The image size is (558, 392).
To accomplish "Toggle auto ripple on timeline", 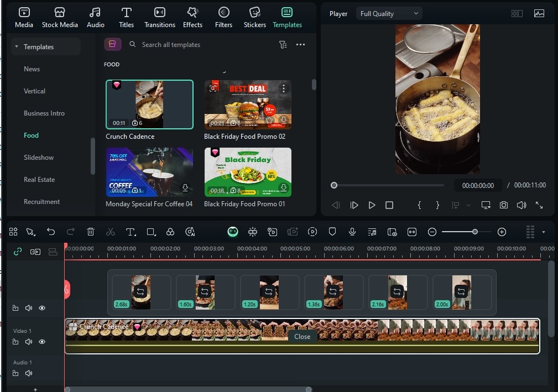I will [35, 252].
